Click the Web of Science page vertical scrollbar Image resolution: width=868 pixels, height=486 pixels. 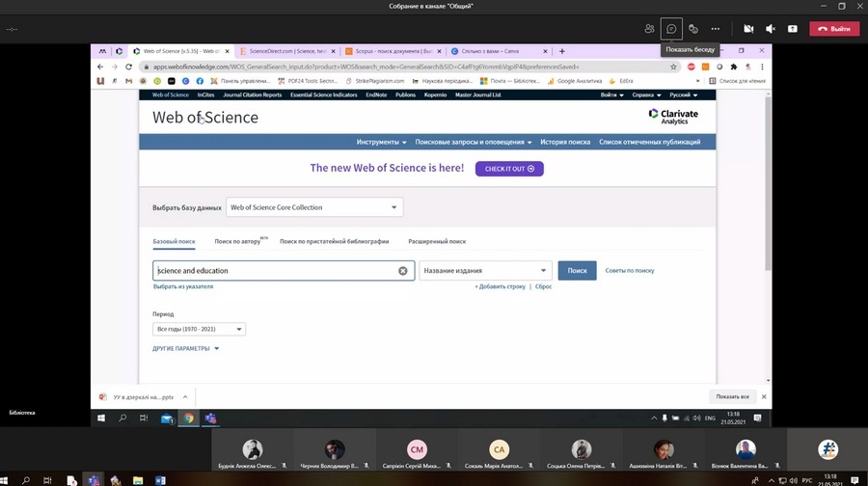(x=768, y=182)
